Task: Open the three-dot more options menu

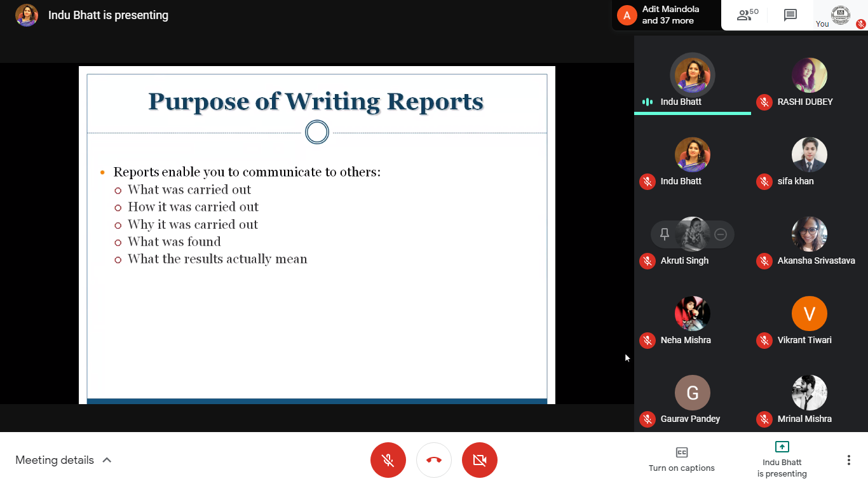Action: pos(848,460)
